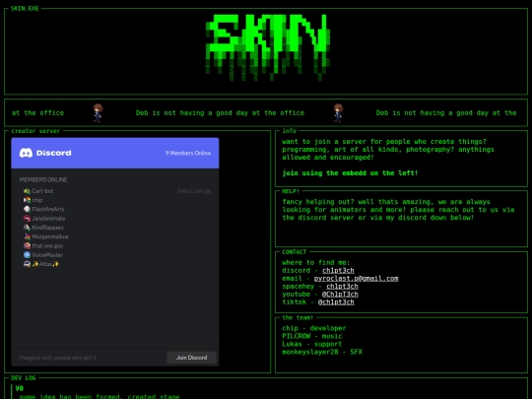Click Carl-bot's avatar in members list

pyautogui.click(x=27, y=191)
